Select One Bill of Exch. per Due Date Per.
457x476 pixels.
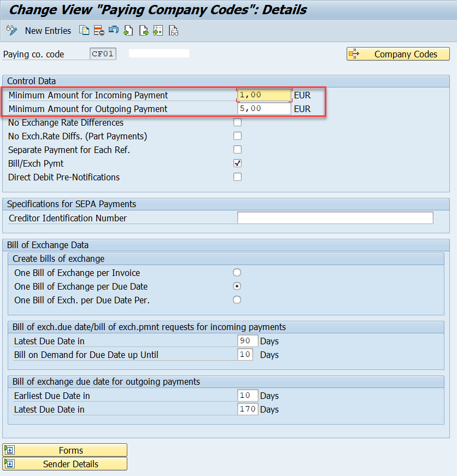[237, 300]
